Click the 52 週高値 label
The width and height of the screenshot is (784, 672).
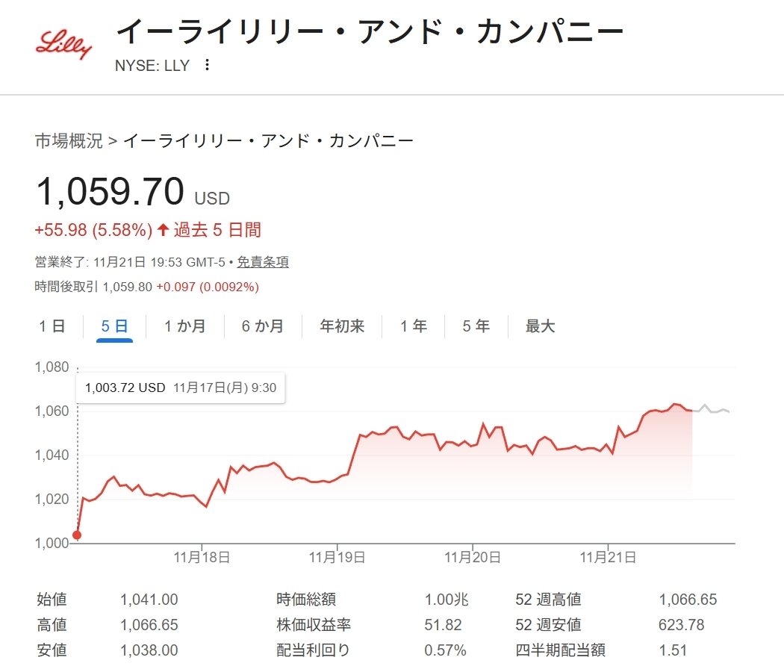point(548,600)
